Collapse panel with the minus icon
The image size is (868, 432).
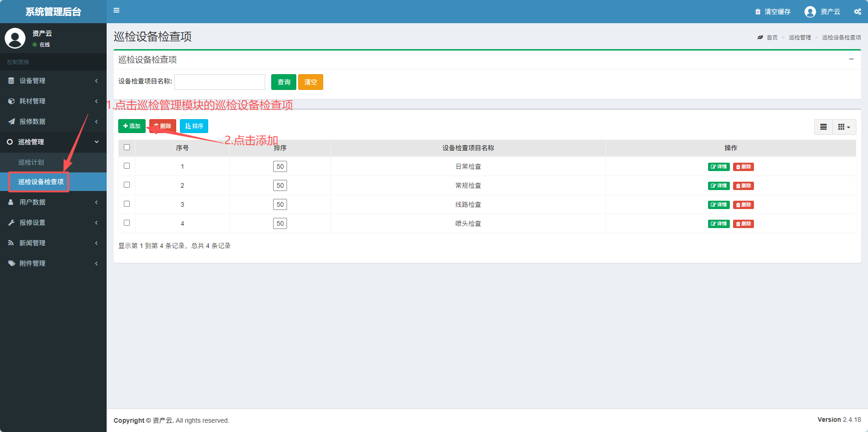tap(851, 59)
